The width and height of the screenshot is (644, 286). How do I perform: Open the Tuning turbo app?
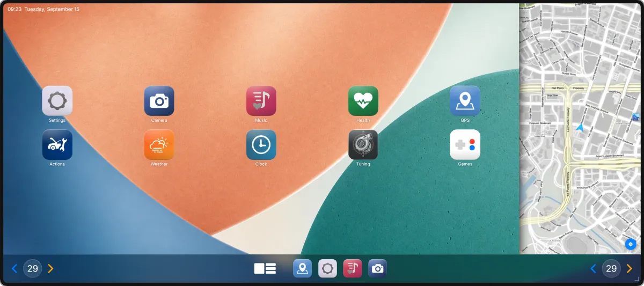[x=363, y=145]
